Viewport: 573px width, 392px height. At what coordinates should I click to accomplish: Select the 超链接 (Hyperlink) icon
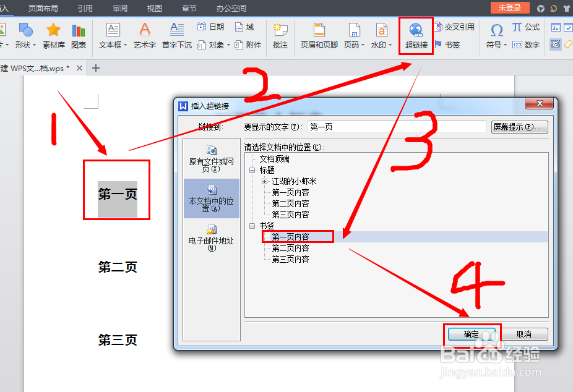(x=415, y=34)
